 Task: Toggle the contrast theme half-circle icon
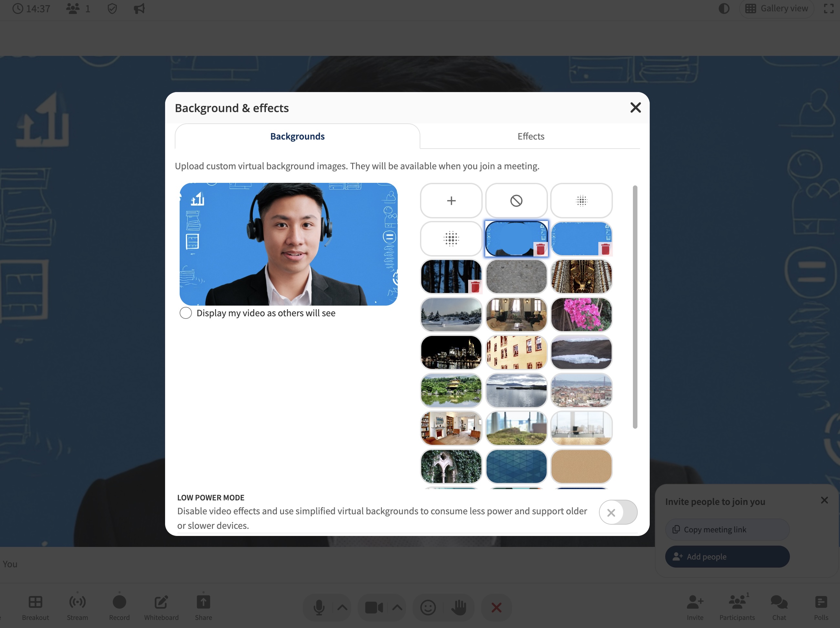[x=724, y=8]
